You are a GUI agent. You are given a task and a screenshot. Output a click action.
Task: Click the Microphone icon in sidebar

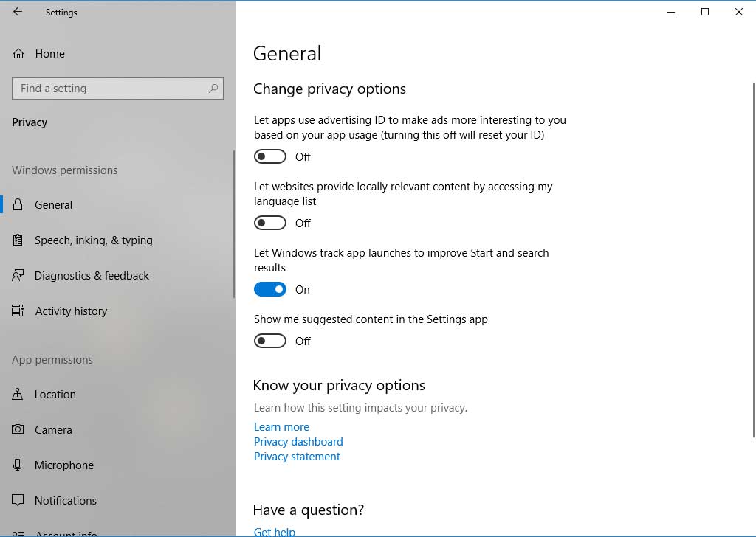point(18,465)
